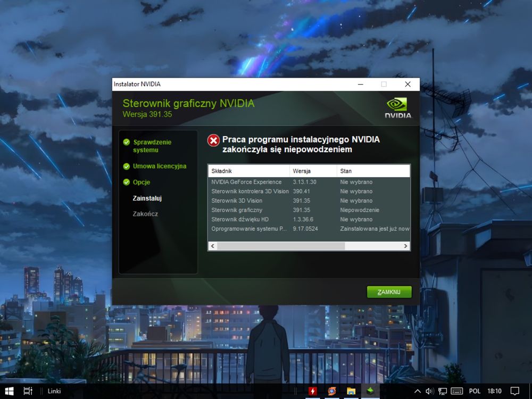
Task: Click the Składnik column header
Action: tap(248, 171)
